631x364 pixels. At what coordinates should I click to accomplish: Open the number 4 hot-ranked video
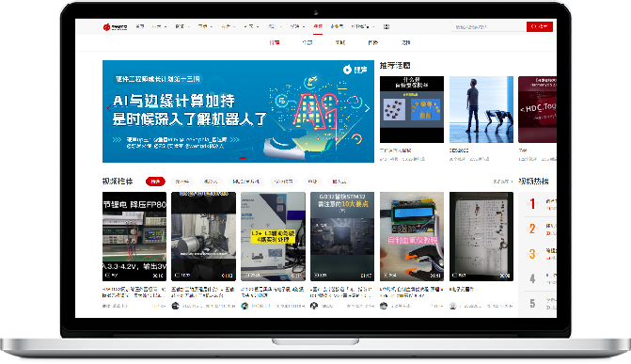[542, 278]
